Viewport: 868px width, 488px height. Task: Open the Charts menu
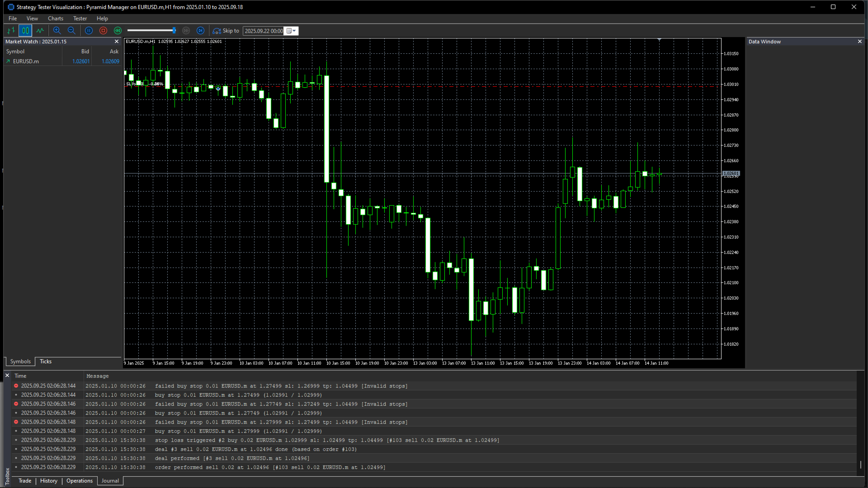point(56,19)
